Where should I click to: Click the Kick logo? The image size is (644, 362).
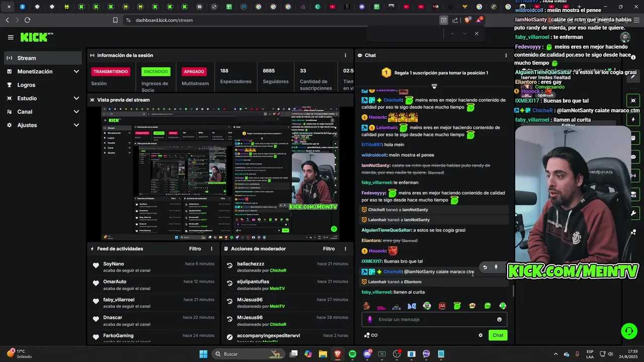37,37
